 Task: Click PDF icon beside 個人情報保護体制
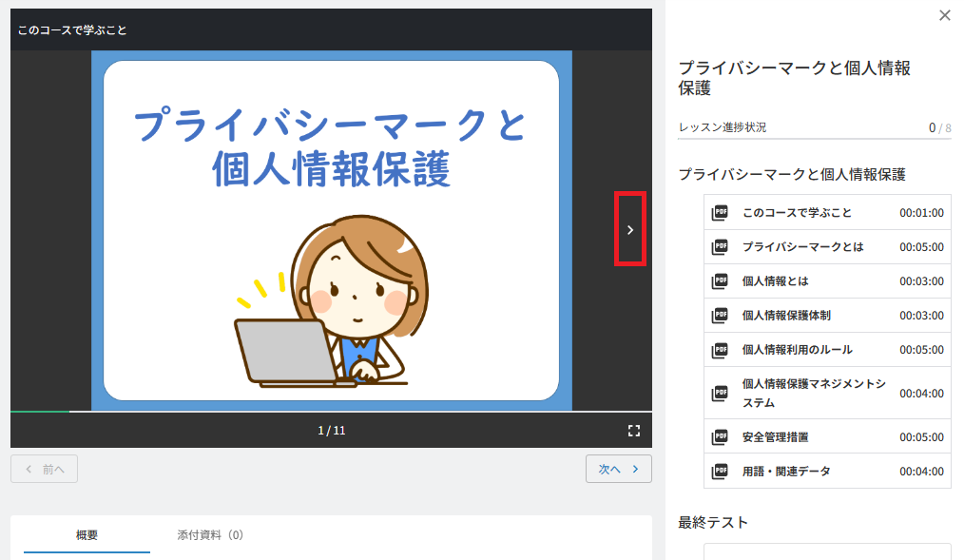pos(720,316)
